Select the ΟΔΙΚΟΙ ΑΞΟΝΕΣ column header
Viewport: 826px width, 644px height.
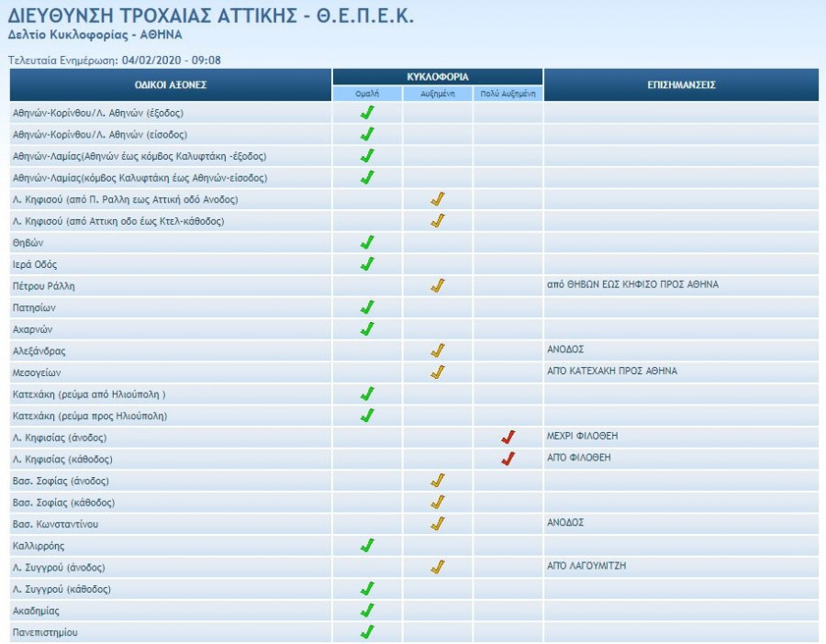pyautogui.click(x=171, y=84)
